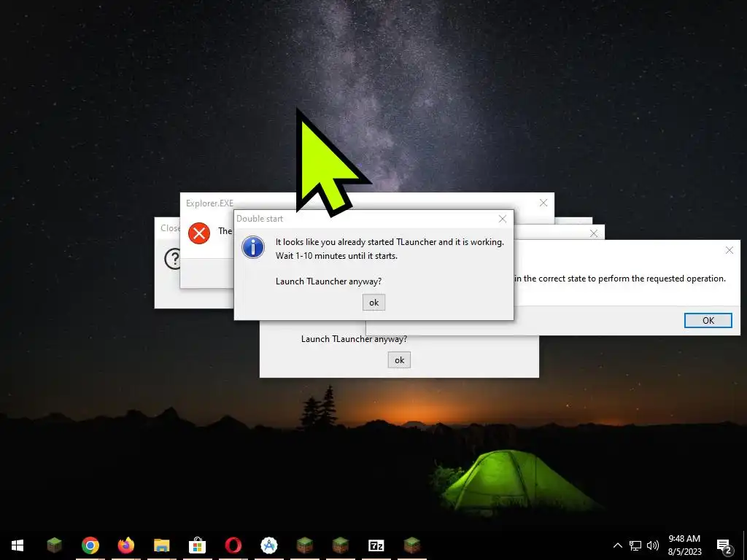The width and height of the screenshot is (747, 560).
Task: Open the notification center with 2 alerts
Action: [724, 545]
